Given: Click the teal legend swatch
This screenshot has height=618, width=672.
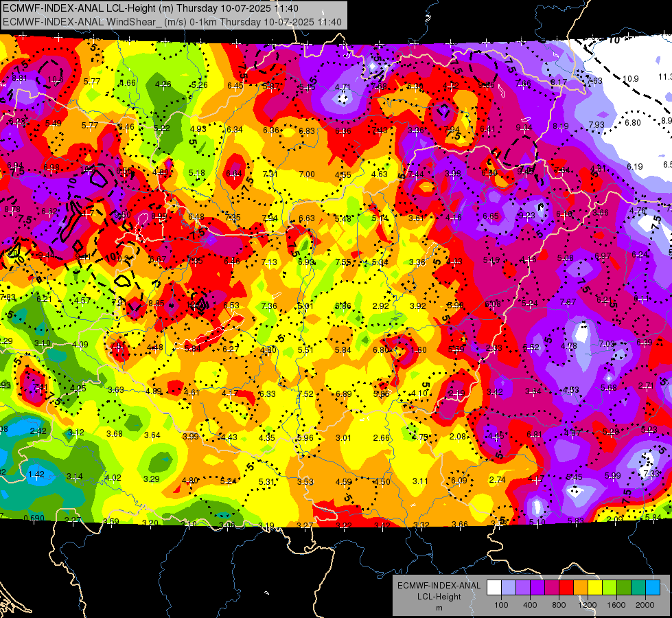Looking at the screenshot, I should pos(638,587).
